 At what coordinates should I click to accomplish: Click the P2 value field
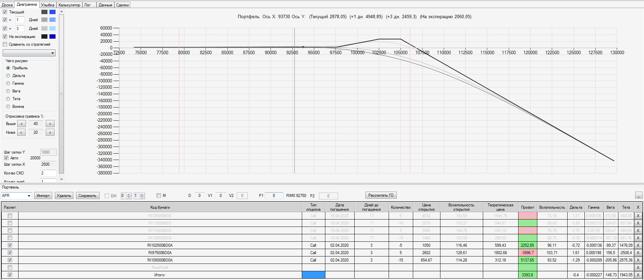pyautogui.click(x=328, y=196)
